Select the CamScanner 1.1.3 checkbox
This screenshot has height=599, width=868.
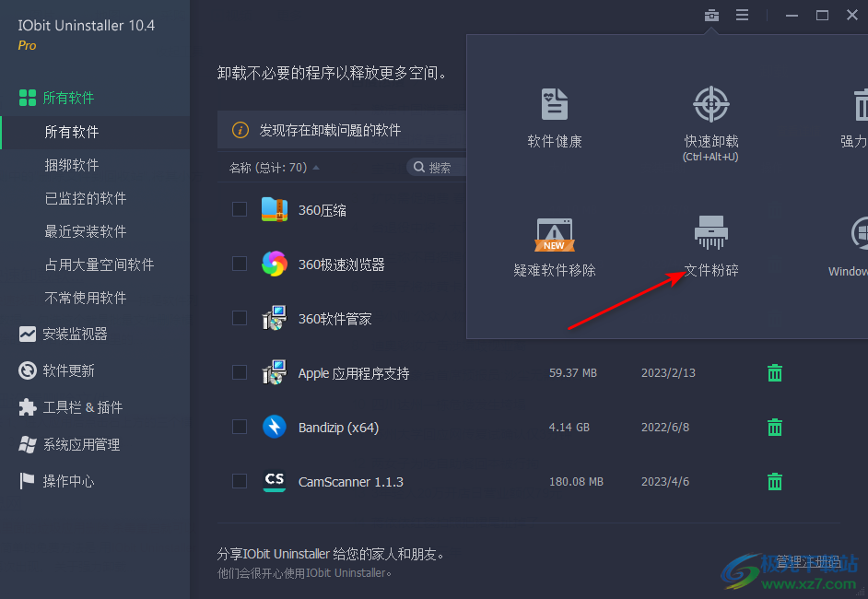click(240, 480)
